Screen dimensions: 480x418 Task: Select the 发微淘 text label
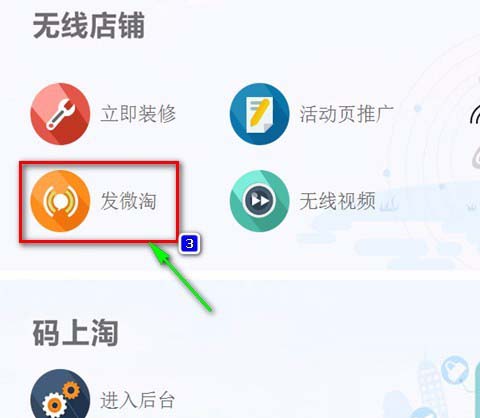[129, 201]
